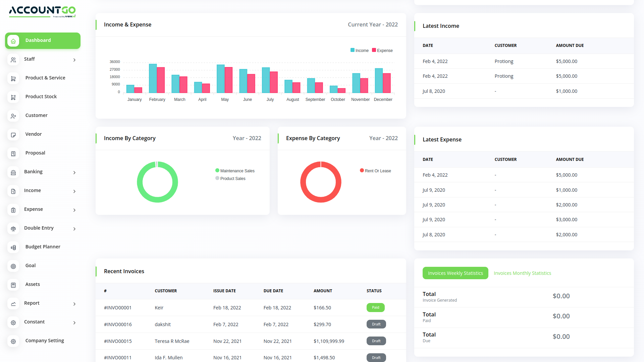Expand the Expense menu chevron
Viewport: 644px width, 362px height.
pos(74,210)
